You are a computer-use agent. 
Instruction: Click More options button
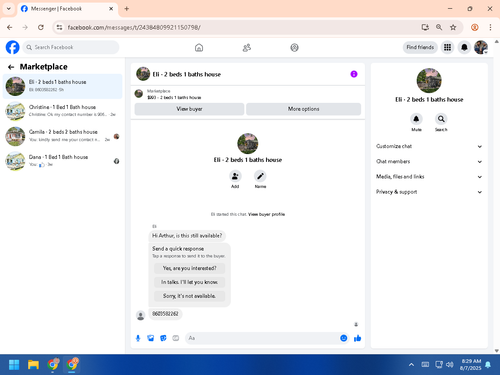pyautogui.click(x=304, y=109)
